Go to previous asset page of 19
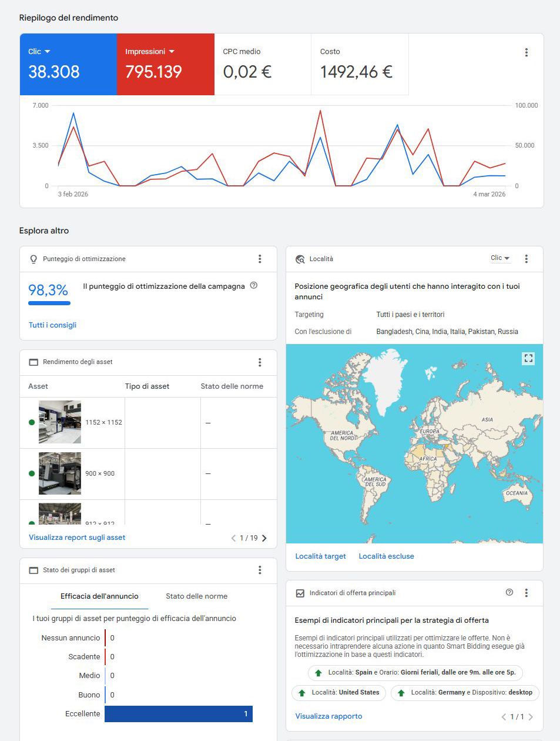The width and height of the screenshot is (560, 741). click(x=233, y=538)
